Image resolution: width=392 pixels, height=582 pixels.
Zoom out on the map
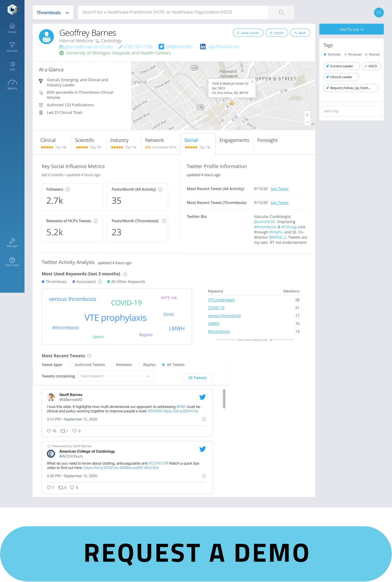pos(307,122)
